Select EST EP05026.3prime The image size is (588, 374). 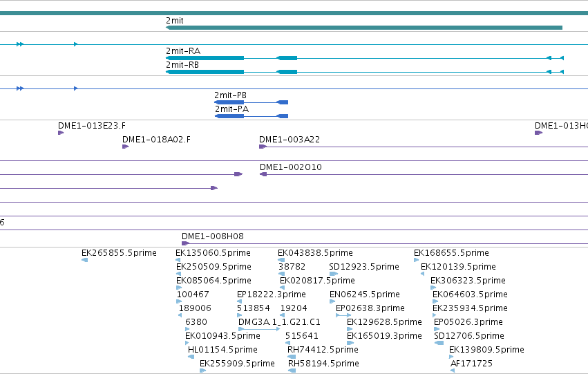coord(468,322)
